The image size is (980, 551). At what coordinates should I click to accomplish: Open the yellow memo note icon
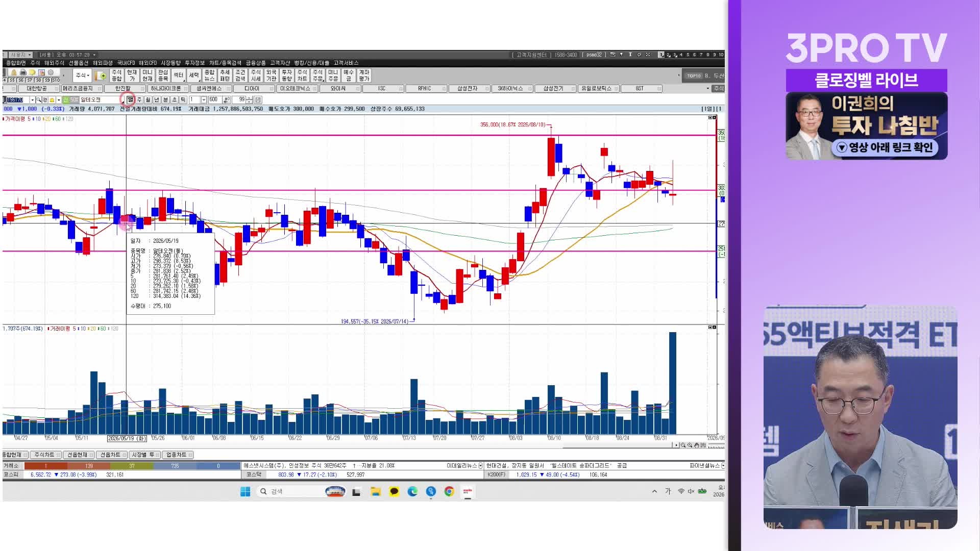click(x=32, y=72)
